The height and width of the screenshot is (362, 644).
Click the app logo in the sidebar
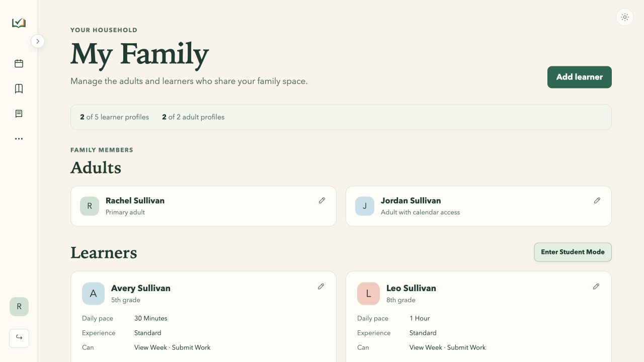click(19, 23)
